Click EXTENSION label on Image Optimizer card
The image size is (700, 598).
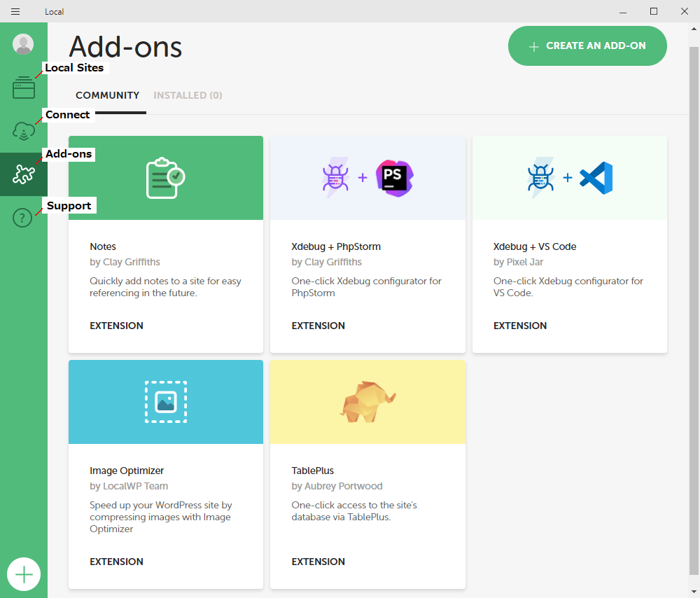(x=116, y=562)
